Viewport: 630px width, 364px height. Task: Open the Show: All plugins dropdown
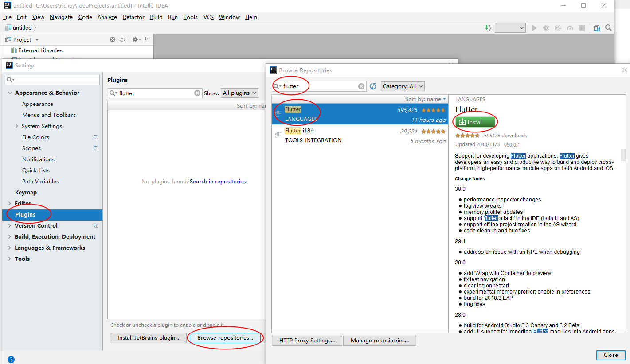coord(240,93)
